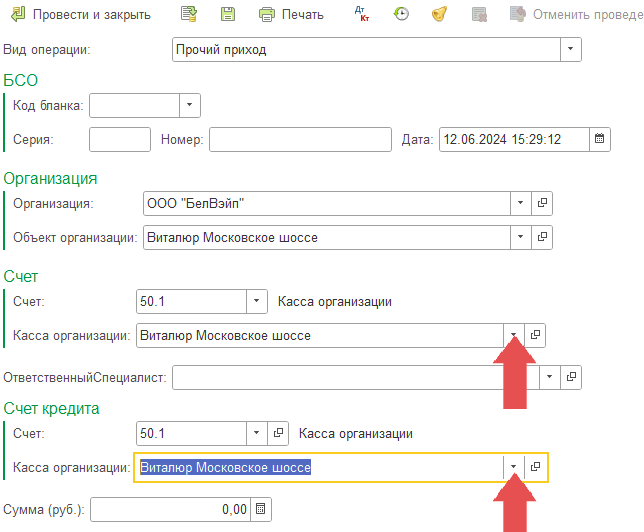The height and width of the screenshot is (532, 644).
Task: Click the post document icon in toolbar
Action: tap(189, 14)
